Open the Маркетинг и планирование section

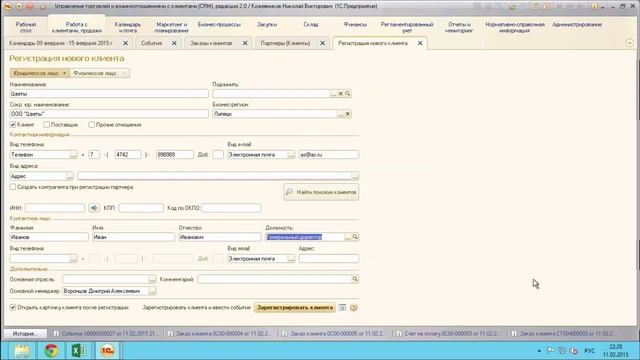(171, 27)
